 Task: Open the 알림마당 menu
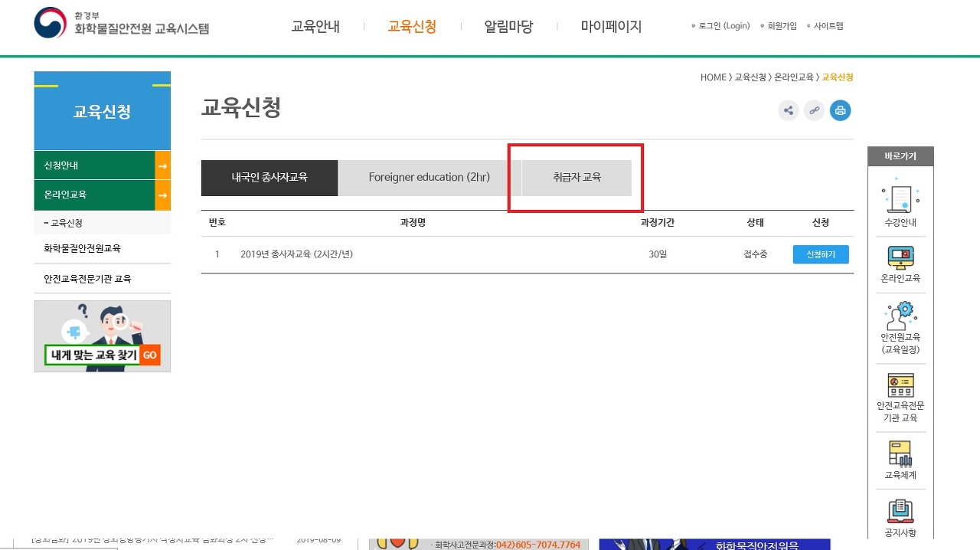click(508, 26)
